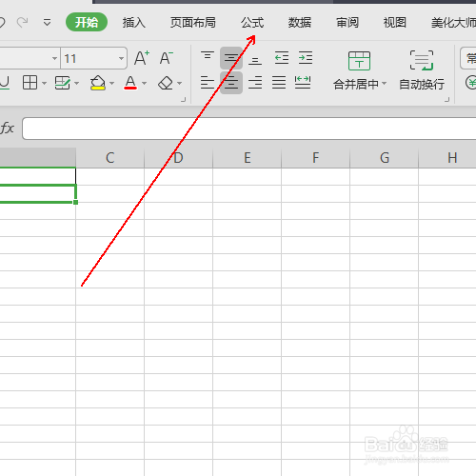Click the 自动换行 wrap text button
This screenshot has width=476, height=476.
[x=422, y=70]
